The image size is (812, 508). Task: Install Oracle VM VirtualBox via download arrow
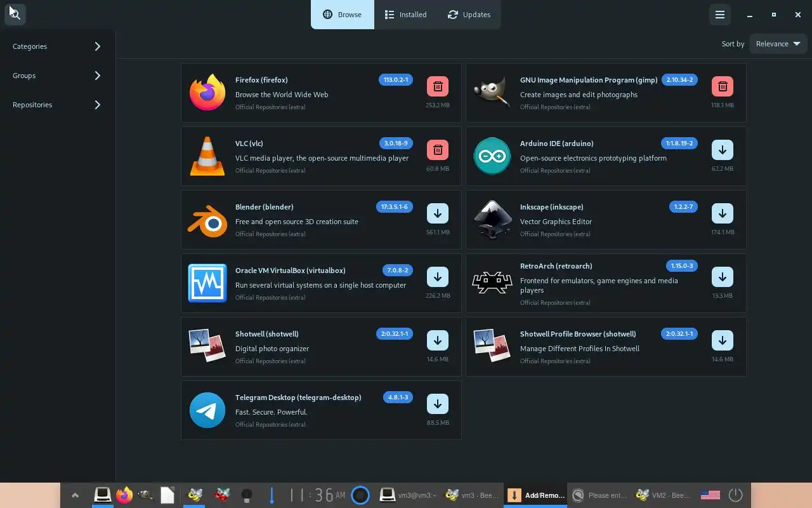click(437, 277)
